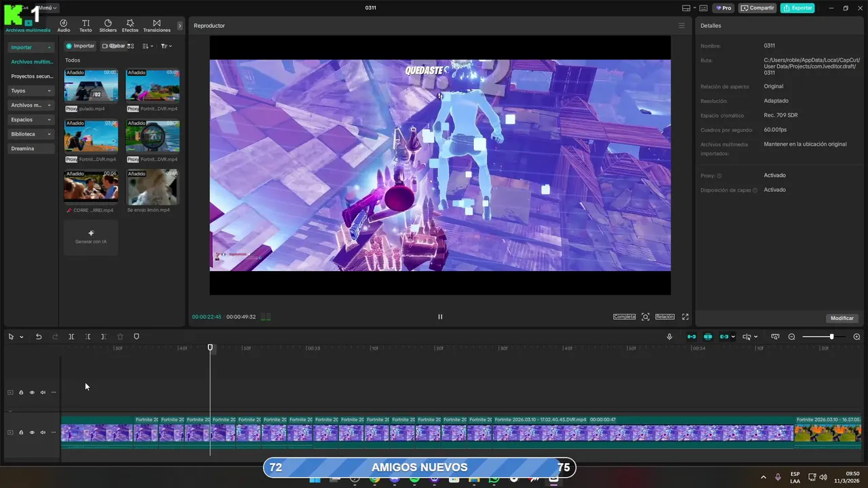Toggle the auto snapping option
This screenshot has width=868, height=488.
[x=708, y=337]
